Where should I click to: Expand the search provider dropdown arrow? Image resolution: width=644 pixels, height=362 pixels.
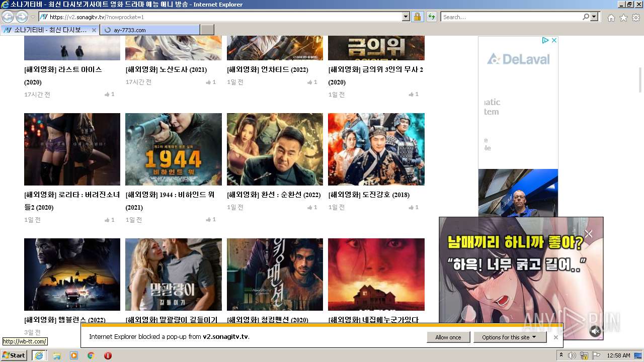click(x=595, y=17)
